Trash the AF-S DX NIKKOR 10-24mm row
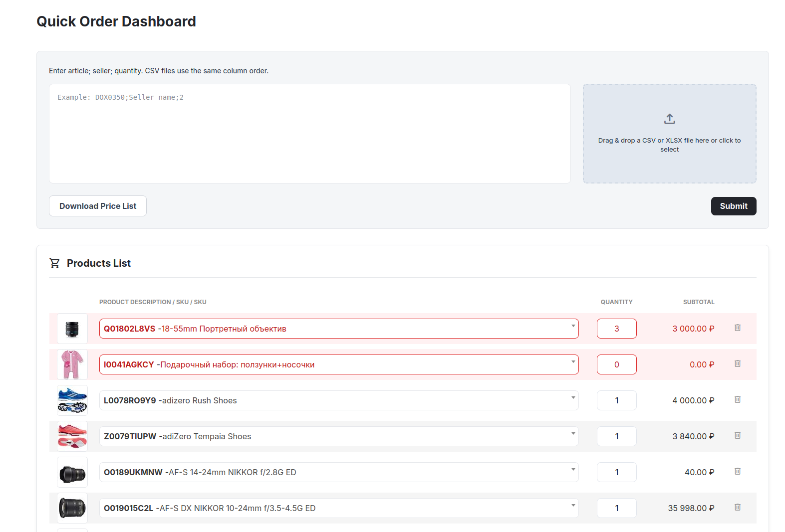This screenshot has width=785, height=532. click(737, 508)
